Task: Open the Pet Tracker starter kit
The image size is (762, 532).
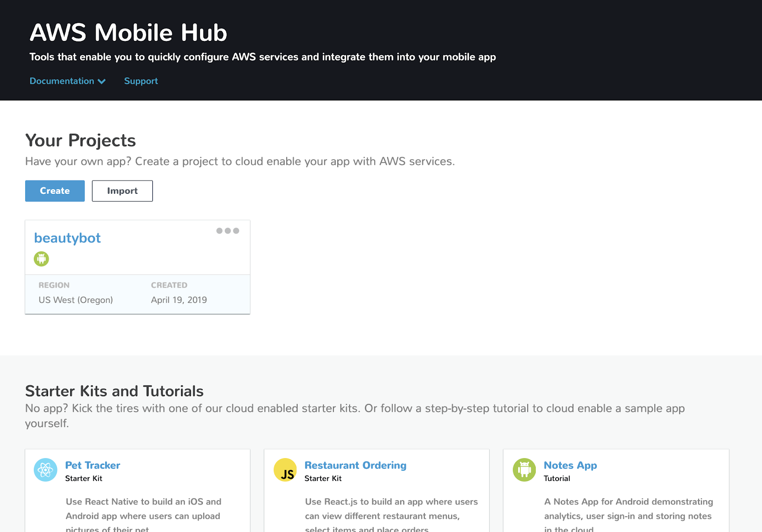Action: tap(92, 465)
